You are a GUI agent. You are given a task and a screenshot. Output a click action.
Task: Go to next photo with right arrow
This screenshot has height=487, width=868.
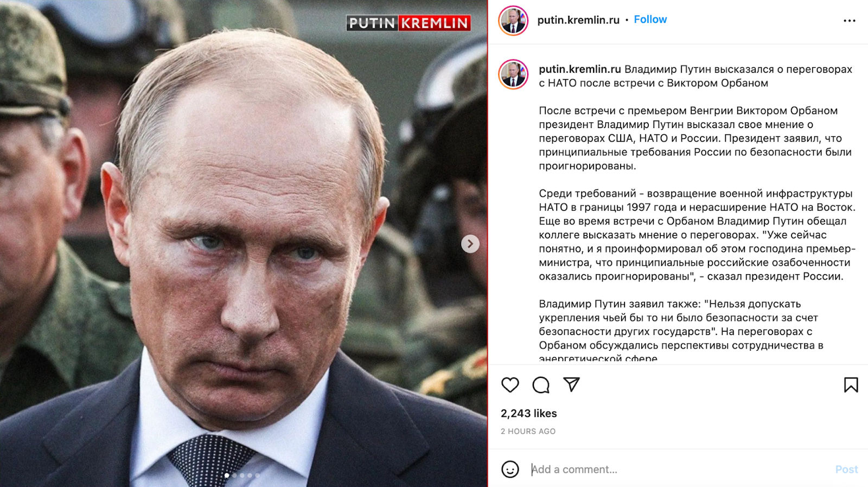tap(470, 244)
